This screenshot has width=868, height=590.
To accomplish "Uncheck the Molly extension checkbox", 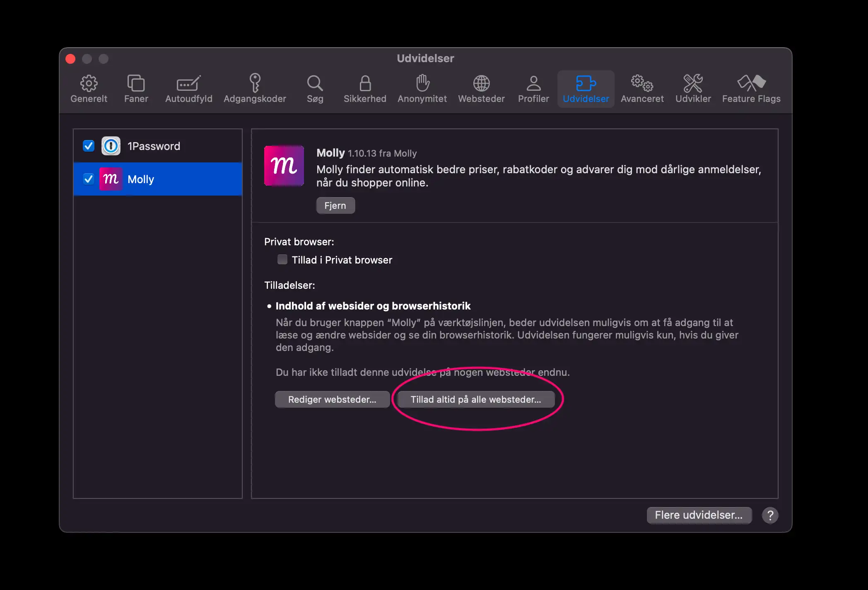I will (x=89, y=179).
